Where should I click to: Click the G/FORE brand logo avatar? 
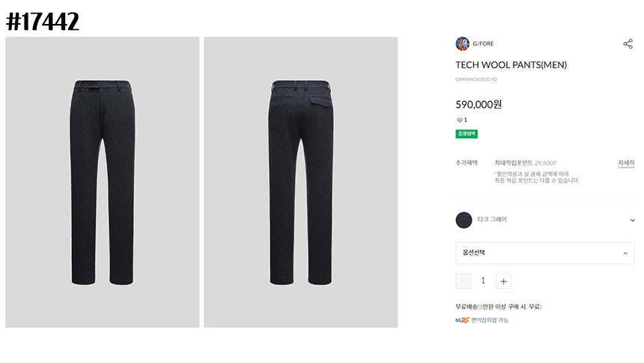462,43
